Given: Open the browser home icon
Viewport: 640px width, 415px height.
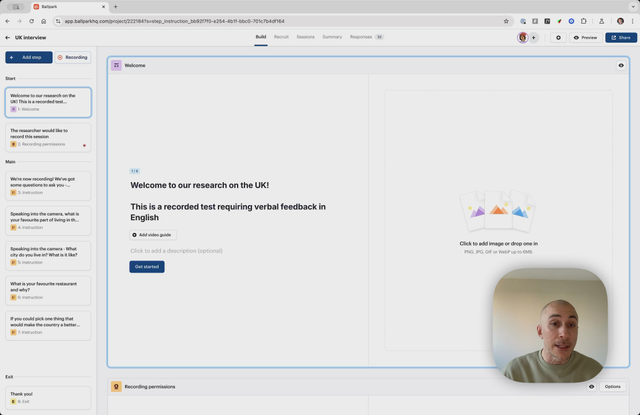Looking at the screenshot, I should pyautogui.click(x=44, y=21).
